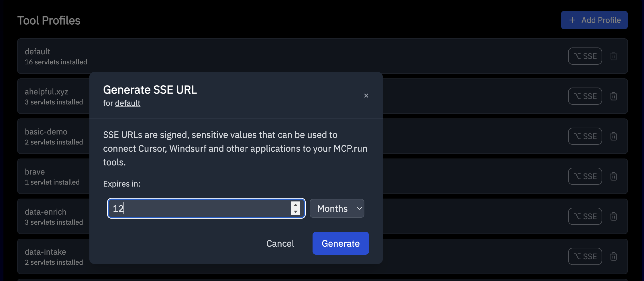Click the Generate button
644x281 pixels.
pos(340,243)
